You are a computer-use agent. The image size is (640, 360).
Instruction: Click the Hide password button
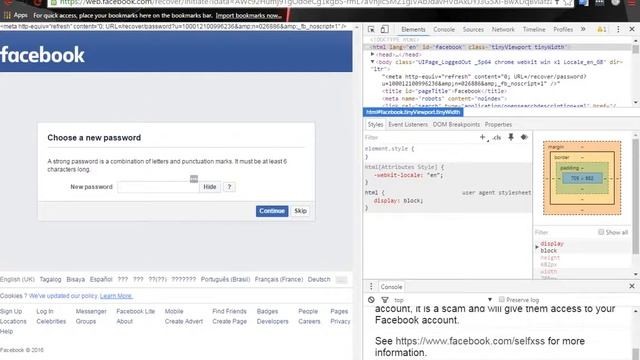point(210,187)
